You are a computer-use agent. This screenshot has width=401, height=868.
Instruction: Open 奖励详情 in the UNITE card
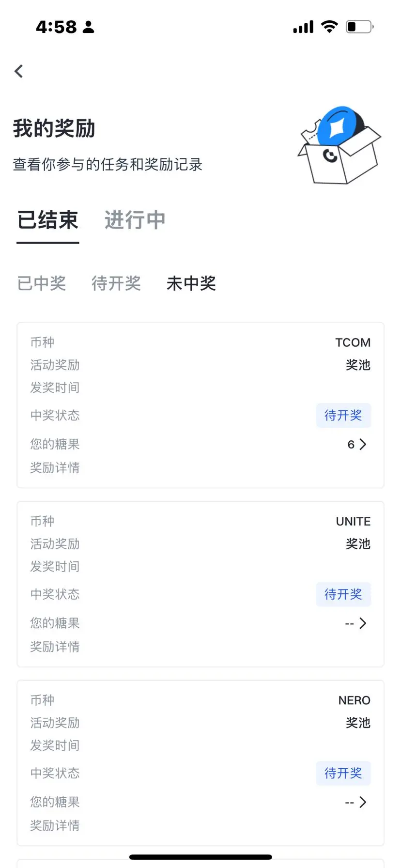55,647
